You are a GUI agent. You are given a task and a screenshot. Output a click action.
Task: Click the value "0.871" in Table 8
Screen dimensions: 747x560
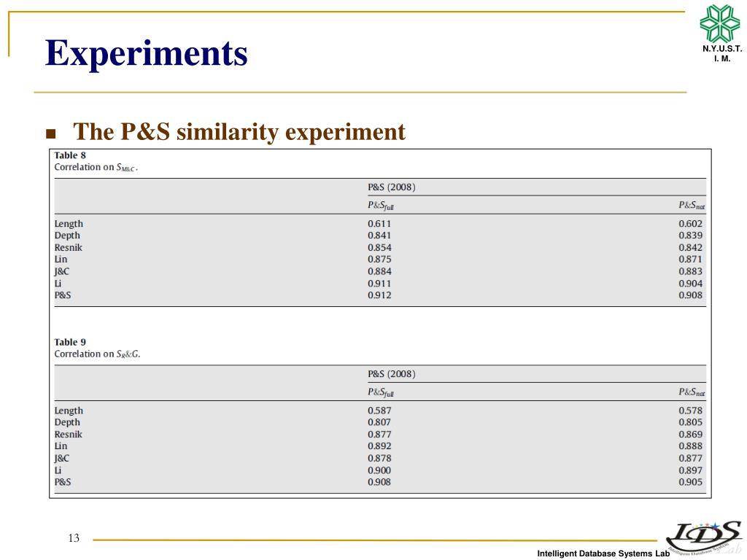click(x=690, y=259)
